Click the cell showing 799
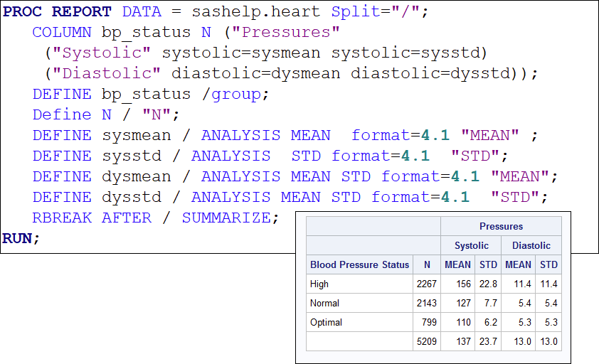Viewport: 599px width, 364px height. pyautogui.click(x=430, y=322)
